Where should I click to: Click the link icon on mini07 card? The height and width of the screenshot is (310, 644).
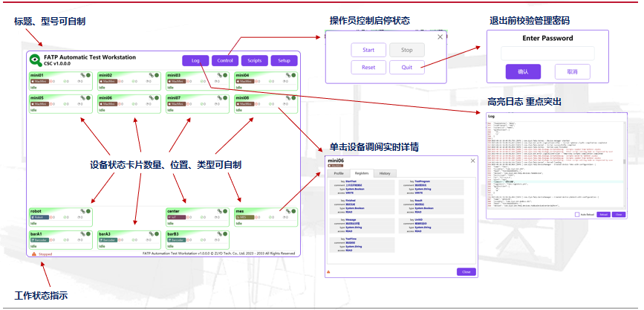coord(220,98)
